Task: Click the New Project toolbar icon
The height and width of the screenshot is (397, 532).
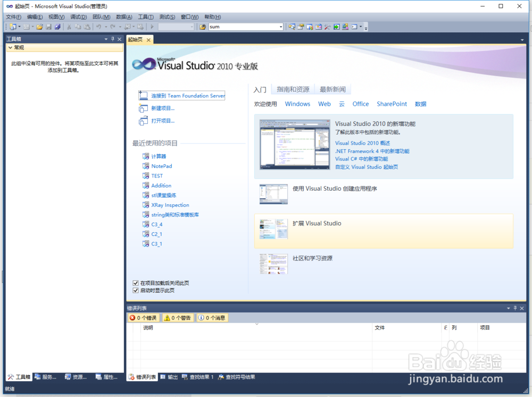Action: (13, 27)
